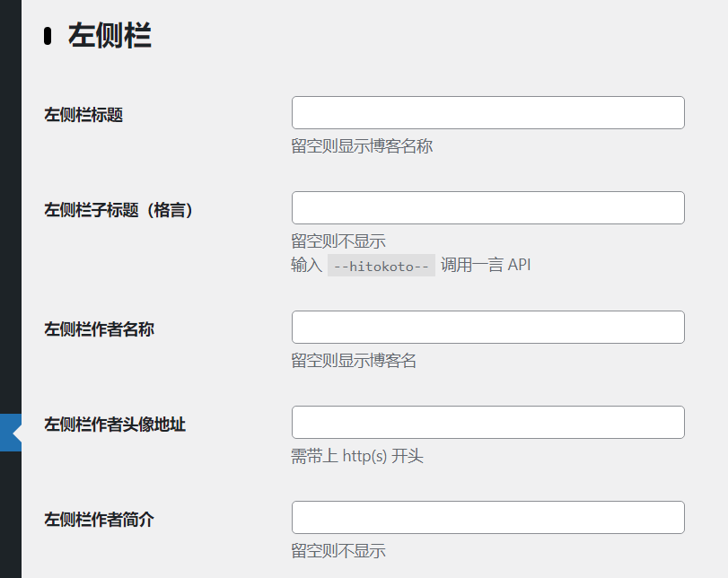The width and height of the screenshot is (728, 578).
Task: Click the 留空则显示博客名称 hint text
Action: (362, 145)
